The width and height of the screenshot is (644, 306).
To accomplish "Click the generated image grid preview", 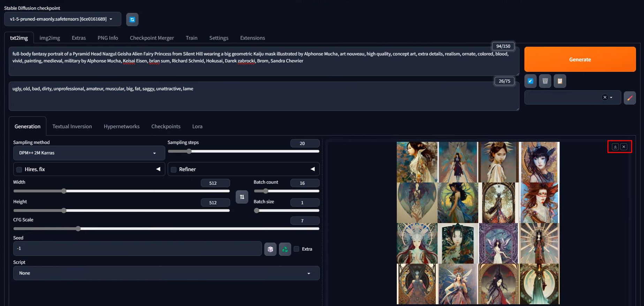I will coord(478,223).
